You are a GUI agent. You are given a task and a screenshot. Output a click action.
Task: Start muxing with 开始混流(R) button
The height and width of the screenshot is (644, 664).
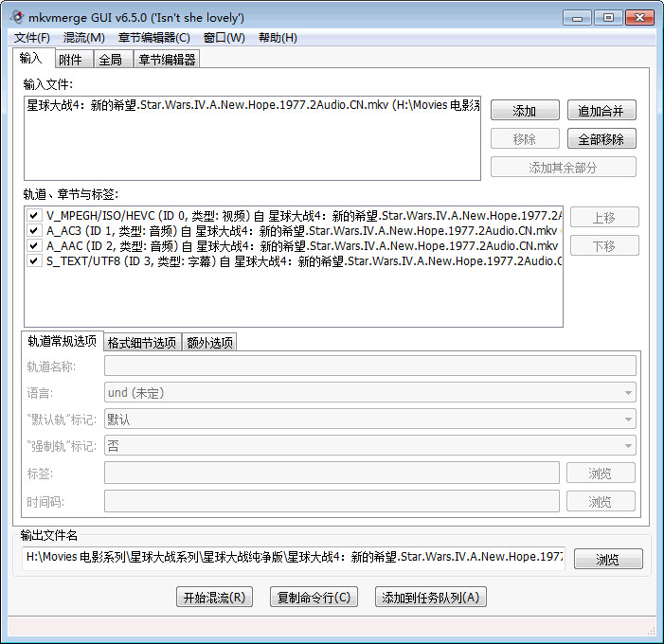214,598
